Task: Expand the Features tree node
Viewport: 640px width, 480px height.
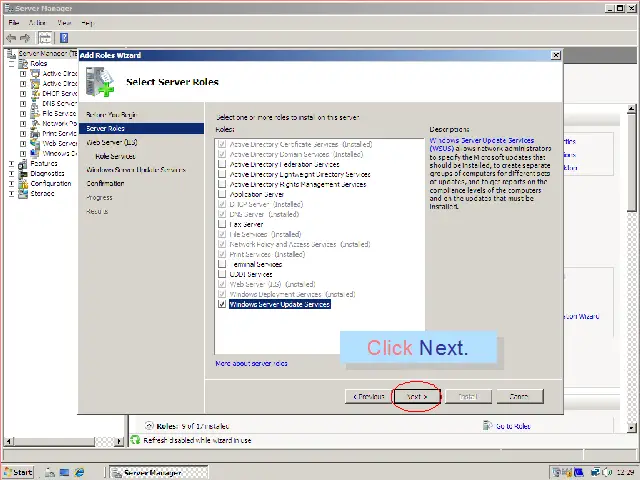Action: click(x=11, y=164)
